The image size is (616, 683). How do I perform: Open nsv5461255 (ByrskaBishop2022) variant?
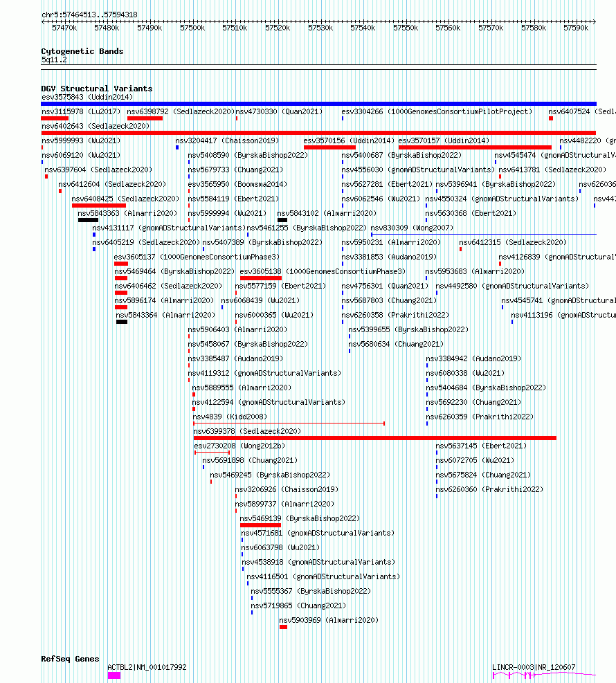point(307,228)
